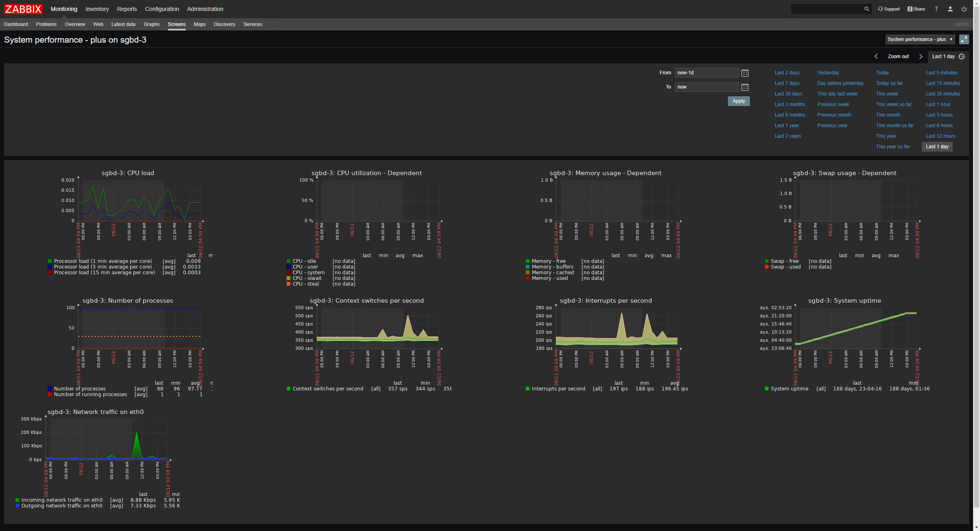Click the Zoom out button
The width and height of the screenshot is (980, 531).
click(898, 56)
